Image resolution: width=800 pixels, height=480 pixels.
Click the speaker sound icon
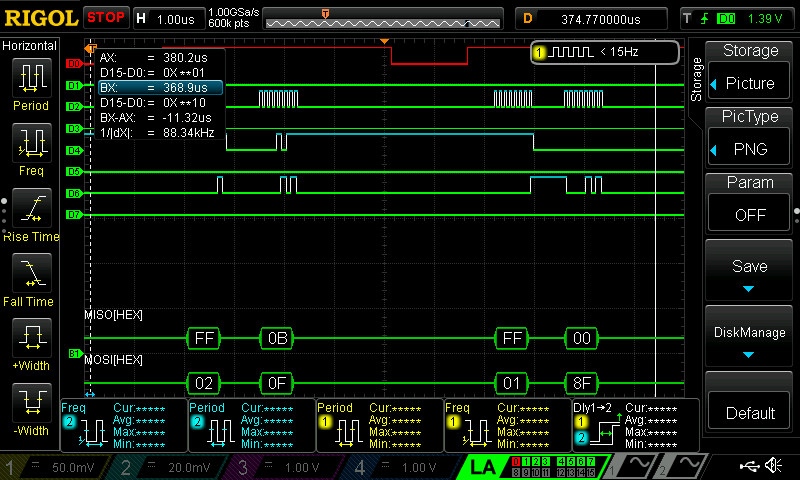coord(773,466)
